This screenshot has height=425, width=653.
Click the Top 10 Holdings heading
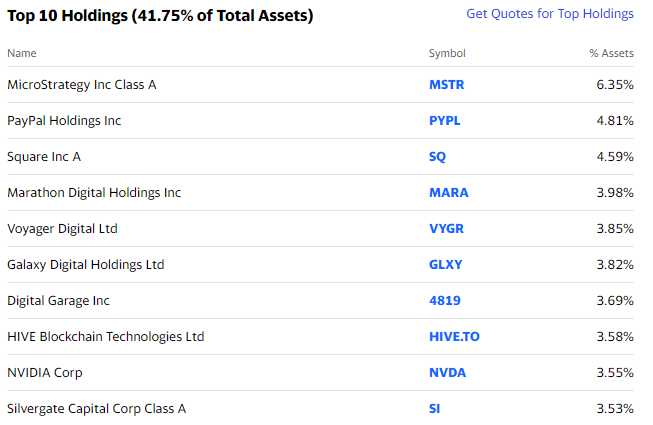[x=160, y=15]
